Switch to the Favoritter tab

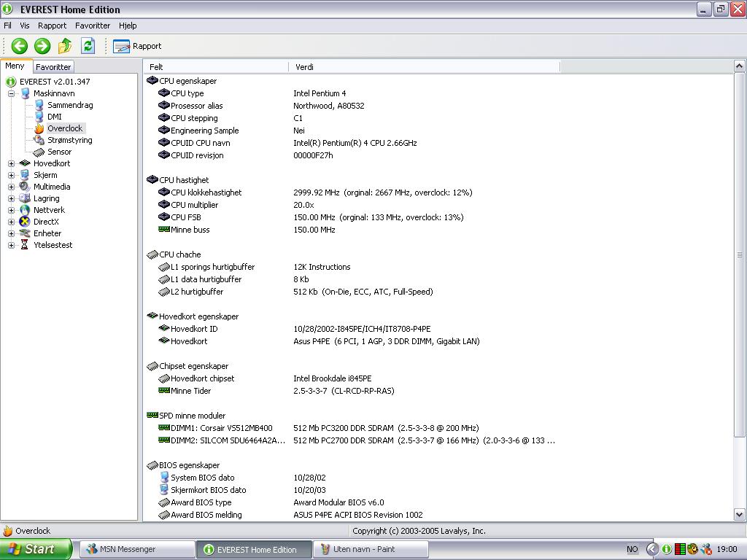coord(53,67)
